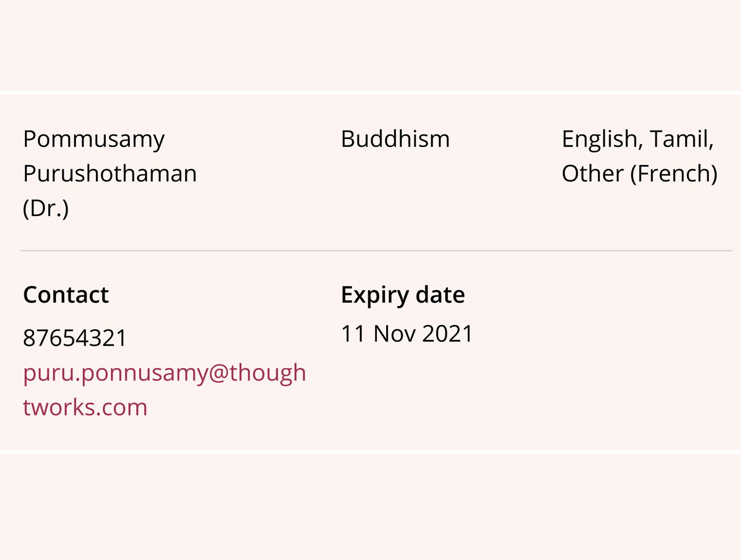
Task: Select the 11 Nov 2021 expiry value
Action: [x=407, y=334]
